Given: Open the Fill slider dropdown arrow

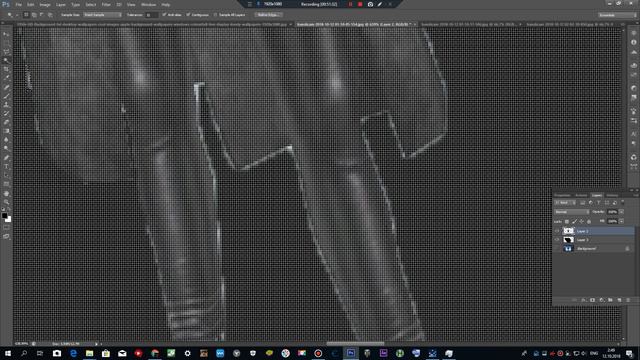Looking at the screenshot, I should pos(621,221).
